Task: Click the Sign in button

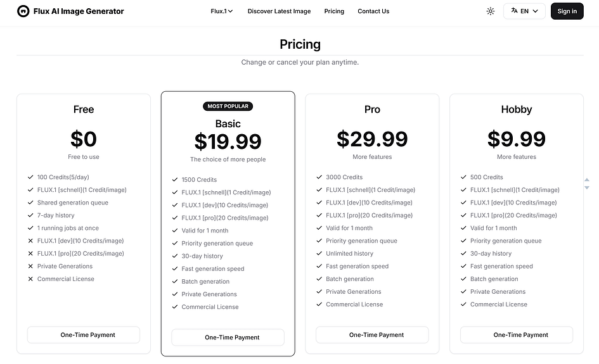Action: coord(567,11)
